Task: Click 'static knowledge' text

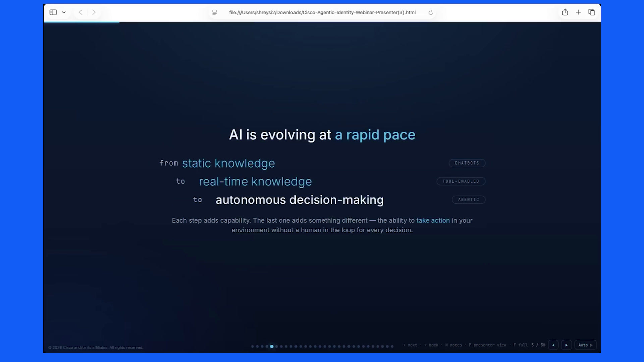Action: (228, 163)
